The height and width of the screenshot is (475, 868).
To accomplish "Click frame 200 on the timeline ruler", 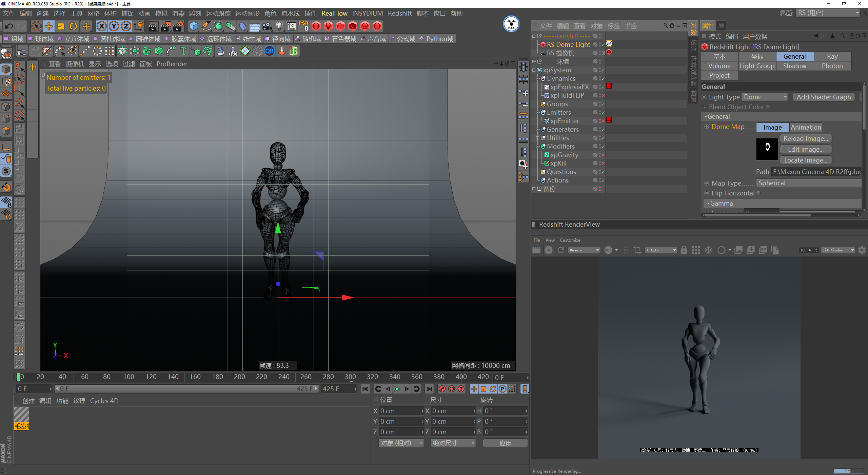I will click(x=239, y=377).
